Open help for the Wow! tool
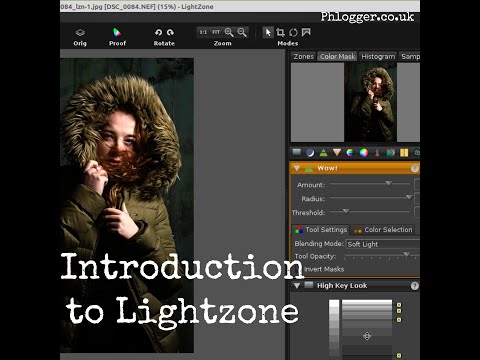This screenshot has height=360, width=480. point(414,169)
